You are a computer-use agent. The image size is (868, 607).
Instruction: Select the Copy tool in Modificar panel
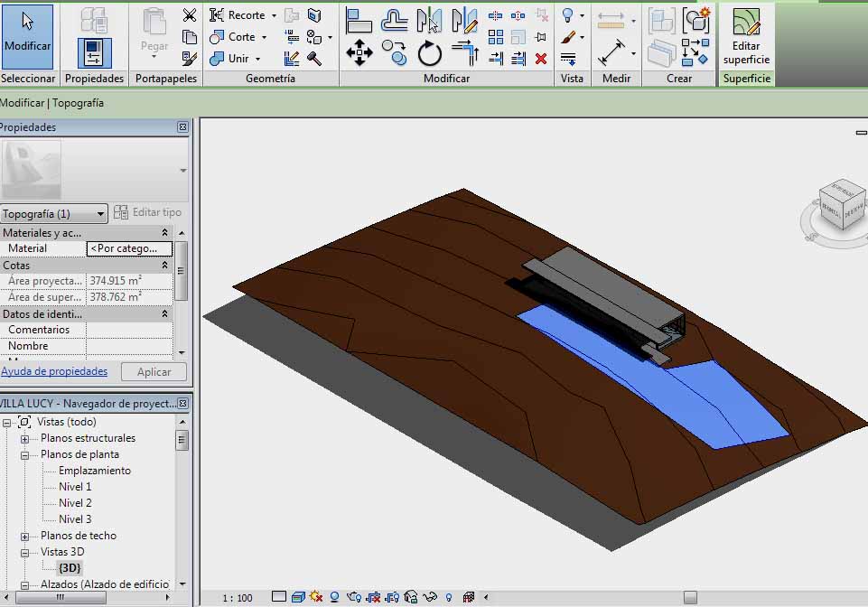click(x=395, y=52)
